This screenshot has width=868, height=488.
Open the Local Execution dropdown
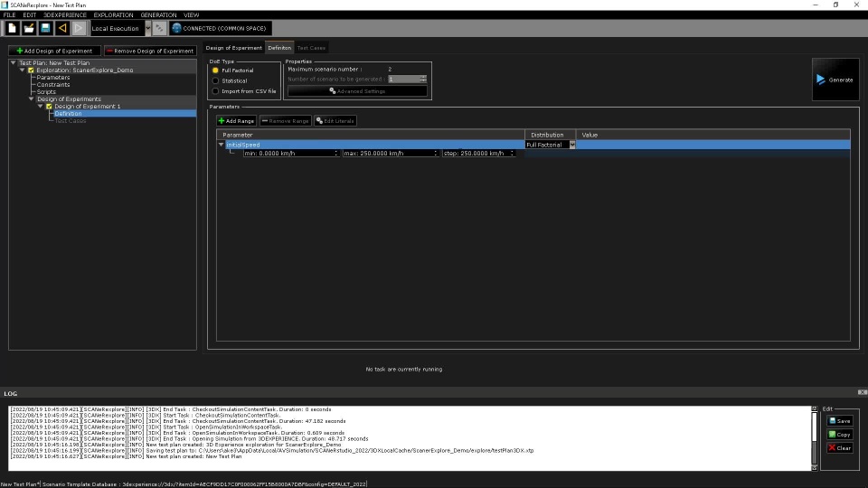147,28
